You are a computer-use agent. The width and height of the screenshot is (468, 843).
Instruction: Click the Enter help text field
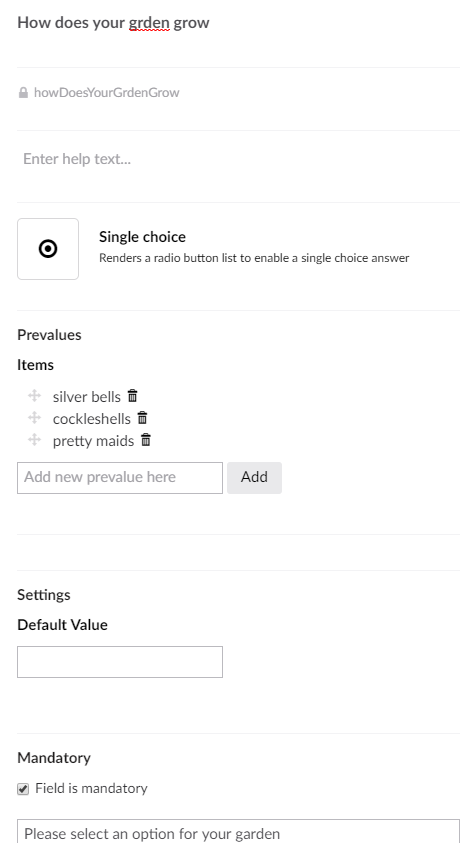point(238,159)
